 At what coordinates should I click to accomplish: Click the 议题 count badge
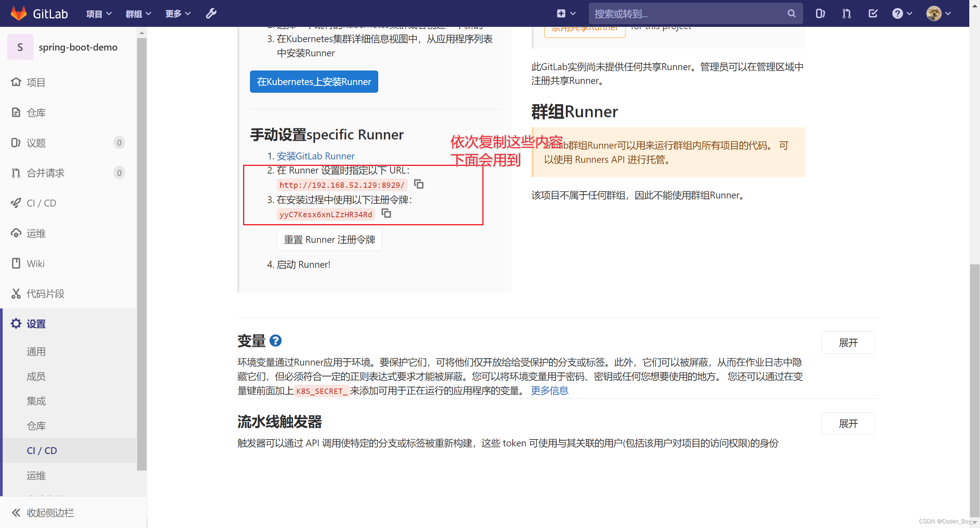point(119,143)
